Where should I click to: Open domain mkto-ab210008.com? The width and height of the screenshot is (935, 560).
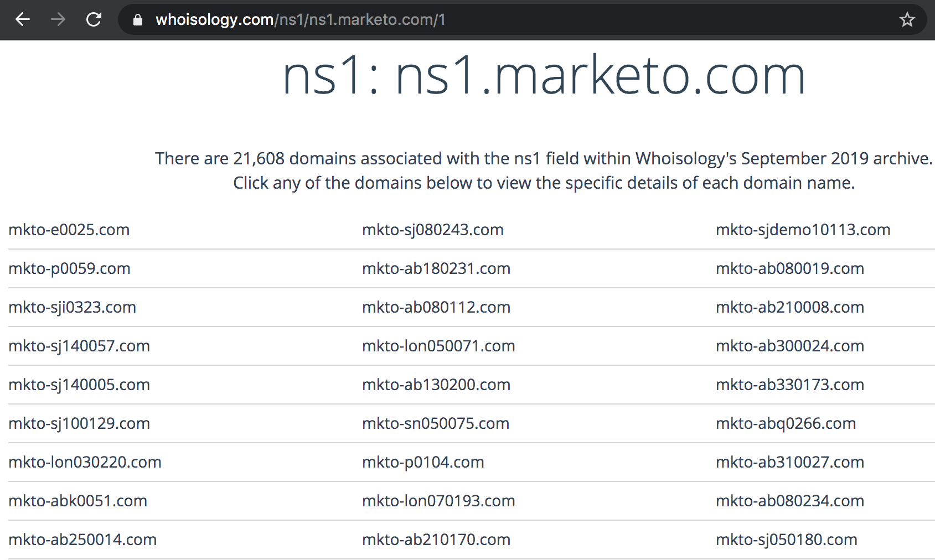(790, 307)
